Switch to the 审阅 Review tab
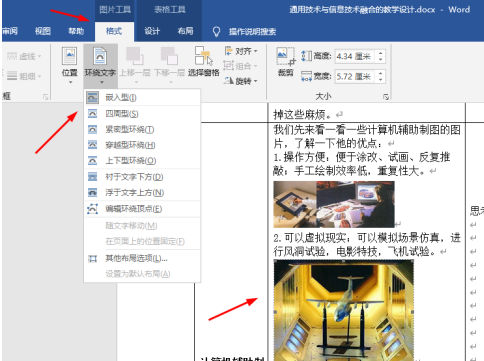484x361 pixels. pyautogui.click(x=10, y=31)
